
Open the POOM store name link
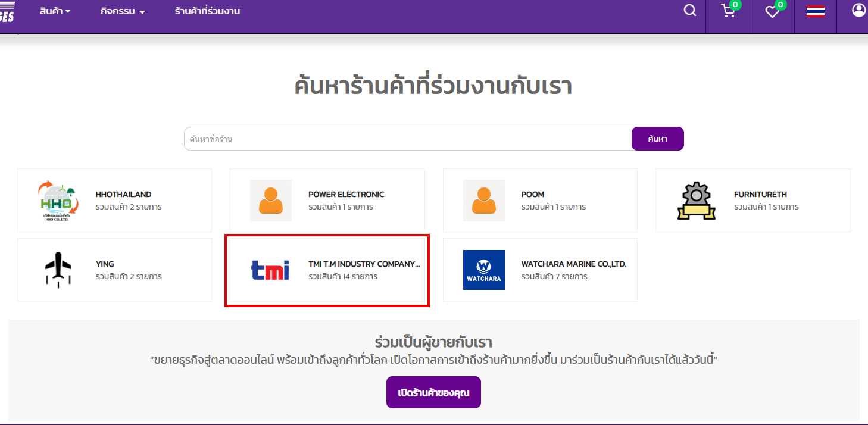coord(532,195)
